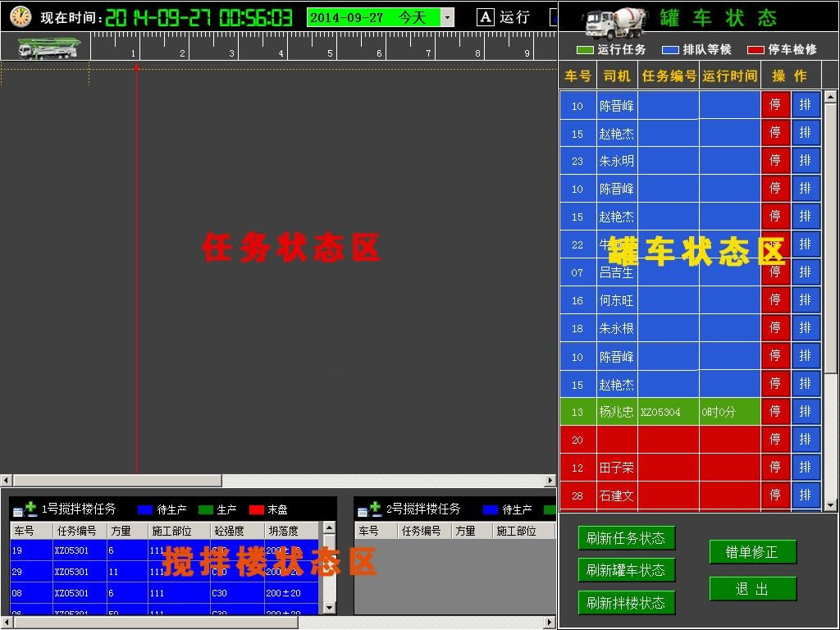Viewport: 840px width, 630px height.
Task: Click the 退出 button to exit
Action: point(752,589)
